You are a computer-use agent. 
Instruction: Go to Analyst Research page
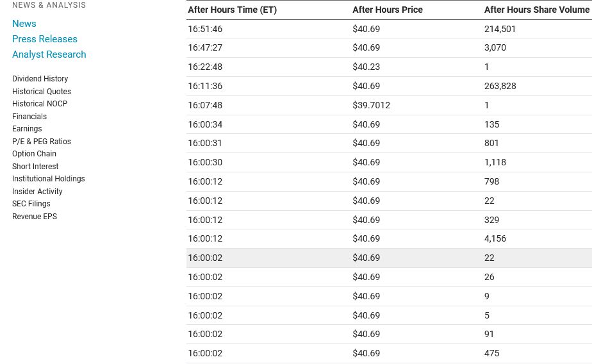pyautogui.click(x=49, y=54)
